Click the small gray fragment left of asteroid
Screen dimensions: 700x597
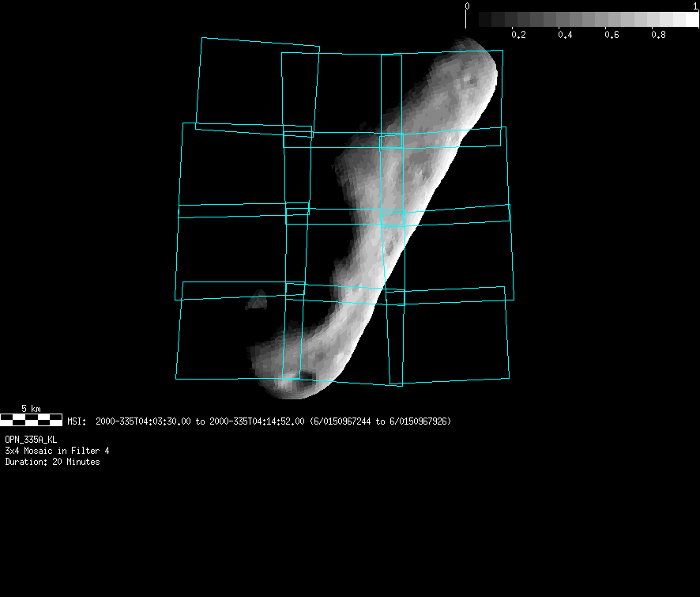[x=257, y=300]
